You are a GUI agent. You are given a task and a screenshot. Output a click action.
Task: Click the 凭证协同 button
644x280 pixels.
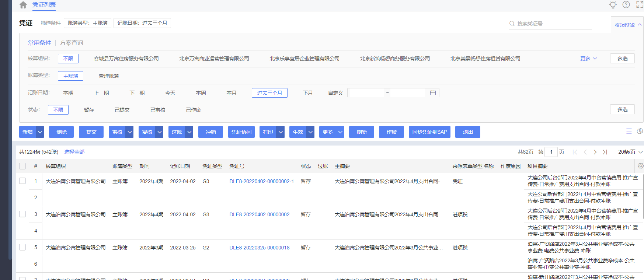(x=241, y=132)
